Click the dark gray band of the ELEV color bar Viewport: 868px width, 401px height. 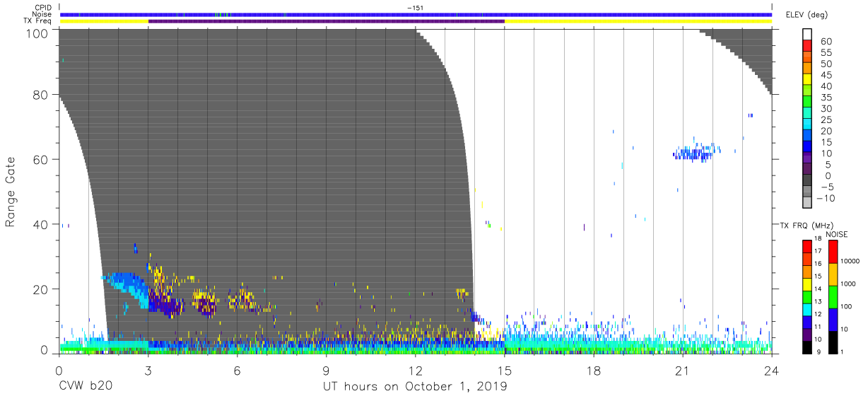tap(807, 180)
